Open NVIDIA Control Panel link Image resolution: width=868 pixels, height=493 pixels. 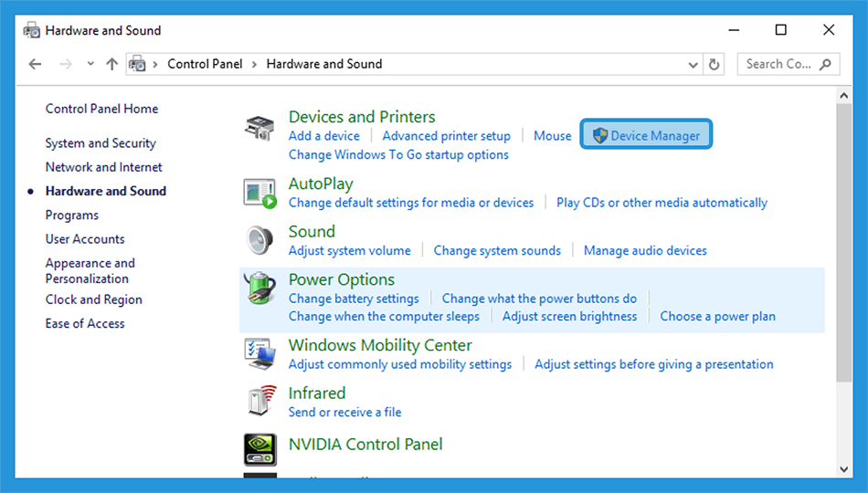click(365, 445)
